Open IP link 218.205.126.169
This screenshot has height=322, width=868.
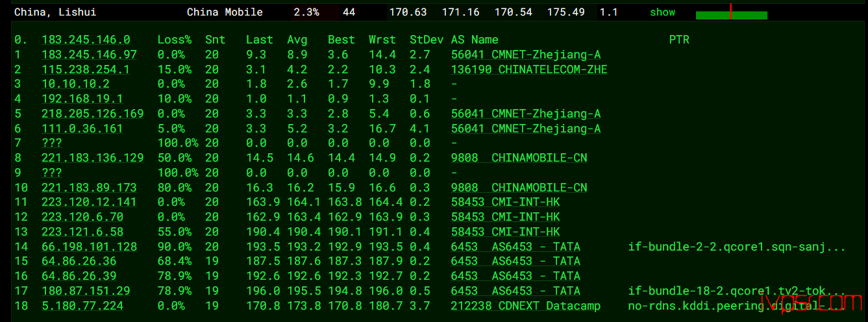click(93, 114)
